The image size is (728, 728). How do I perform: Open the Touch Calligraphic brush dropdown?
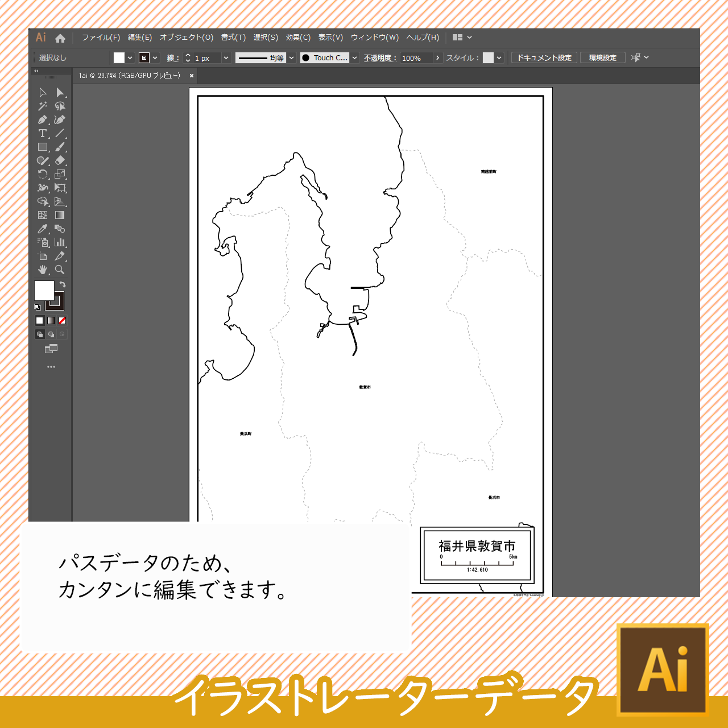click(x=355, y=57)
